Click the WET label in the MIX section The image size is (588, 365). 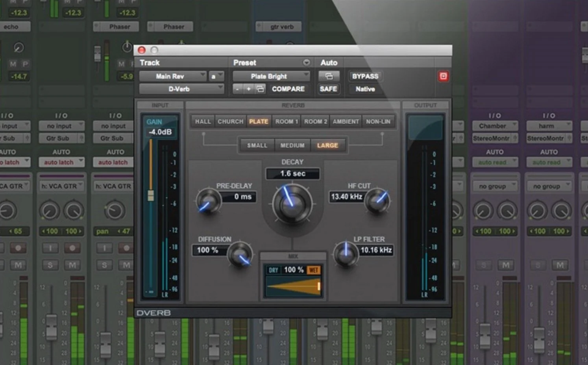click(314, 270)
